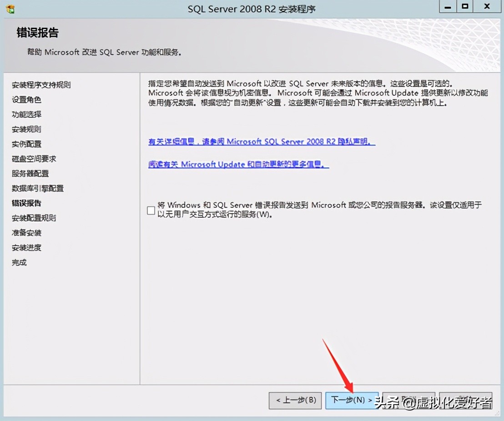Select the 磁盘空间要求 step in sidebar
Viewport: 504px width, 421px height.
34,159
